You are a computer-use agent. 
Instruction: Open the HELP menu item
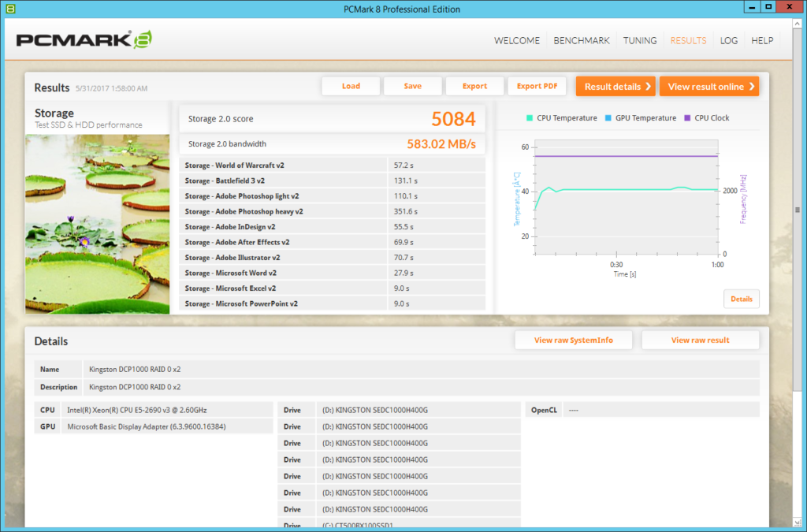762,41
